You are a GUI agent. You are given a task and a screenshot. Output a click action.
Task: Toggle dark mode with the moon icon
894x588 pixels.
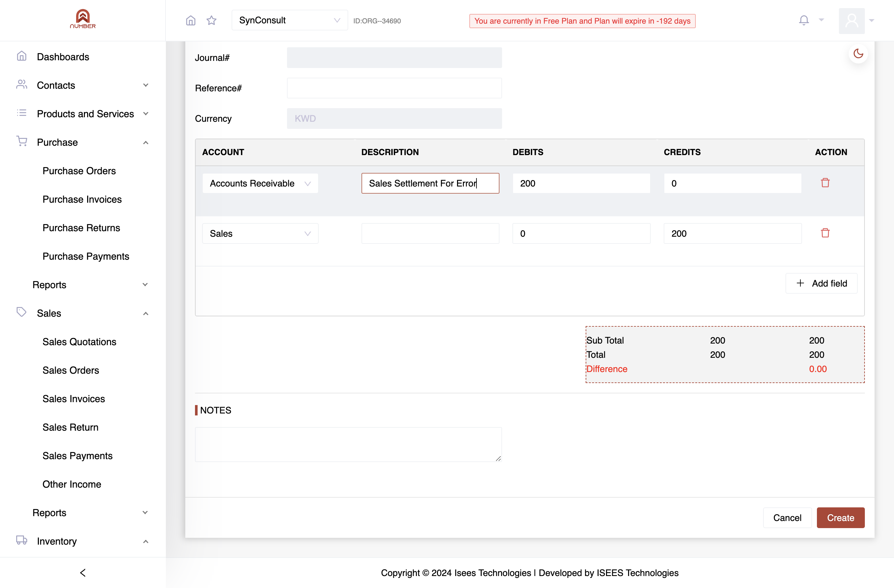(858, 53)
